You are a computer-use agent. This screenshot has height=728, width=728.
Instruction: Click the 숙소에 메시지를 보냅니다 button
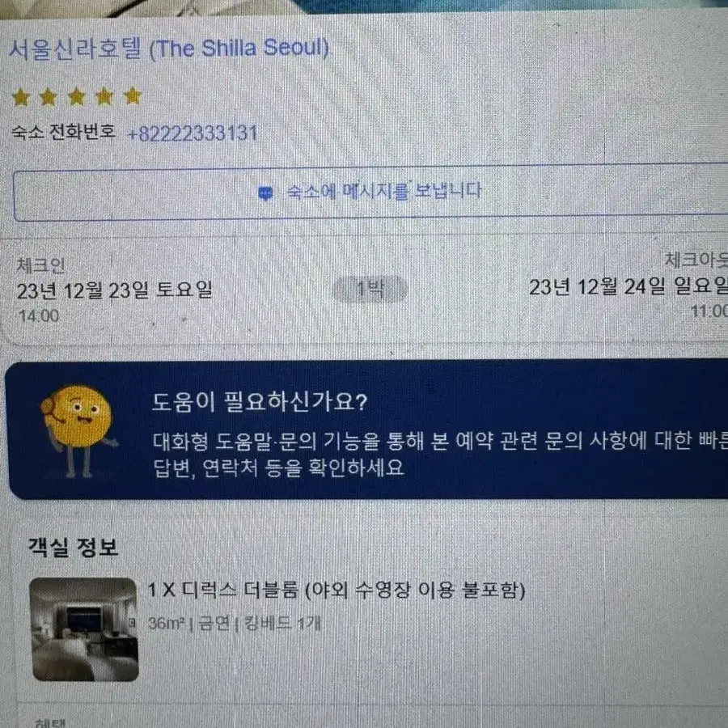370,193
